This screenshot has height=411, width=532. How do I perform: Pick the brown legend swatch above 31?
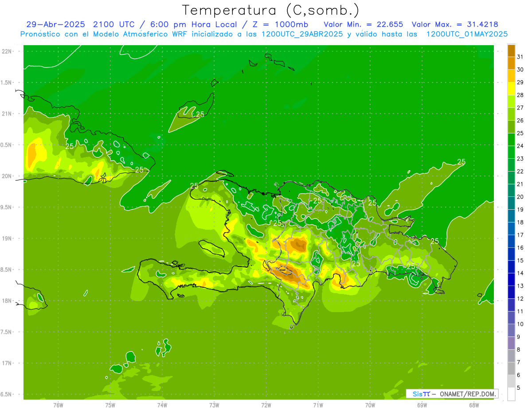[511, 51]
